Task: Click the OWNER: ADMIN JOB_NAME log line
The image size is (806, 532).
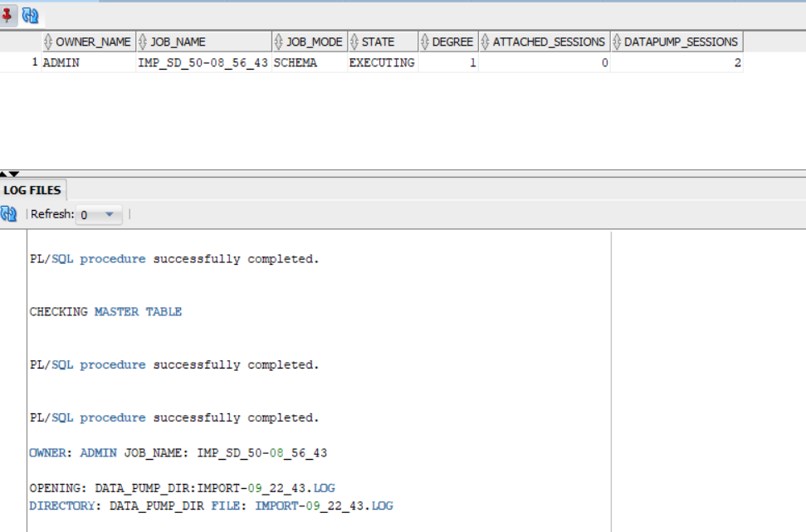Action: [x=178, y=453]
